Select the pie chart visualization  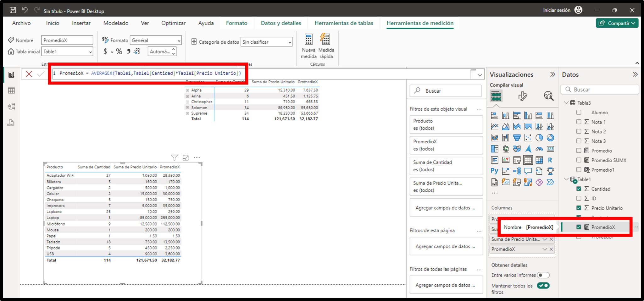point(540,138)
